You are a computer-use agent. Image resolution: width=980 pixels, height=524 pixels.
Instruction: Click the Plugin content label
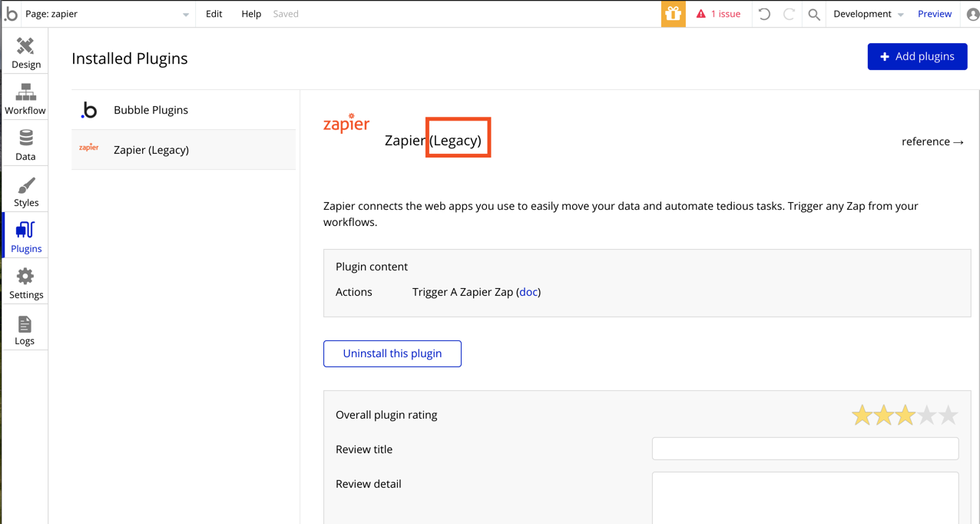tap(372, 267)
